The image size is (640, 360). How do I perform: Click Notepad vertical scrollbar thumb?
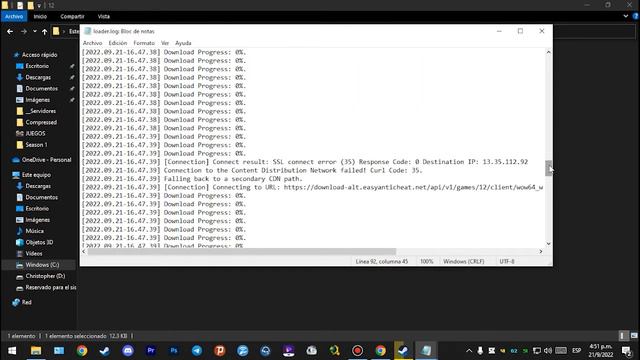point(548,168)
